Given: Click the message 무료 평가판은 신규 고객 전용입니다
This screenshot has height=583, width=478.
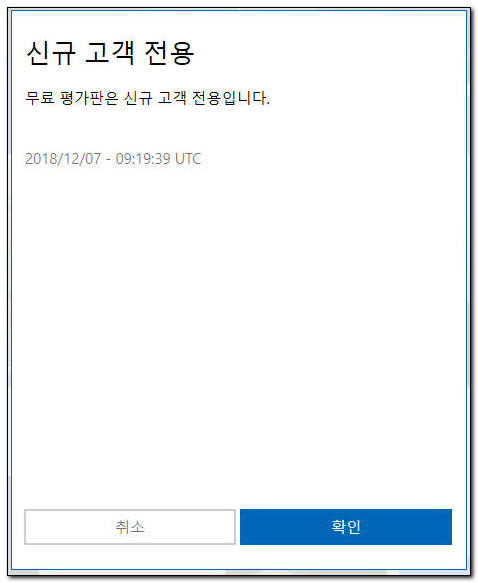Looking at the screenshot, I should (x=147, y=98).
